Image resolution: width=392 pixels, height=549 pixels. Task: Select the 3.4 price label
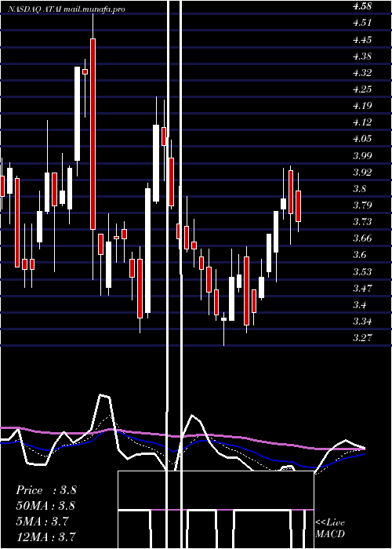[360, 304]
